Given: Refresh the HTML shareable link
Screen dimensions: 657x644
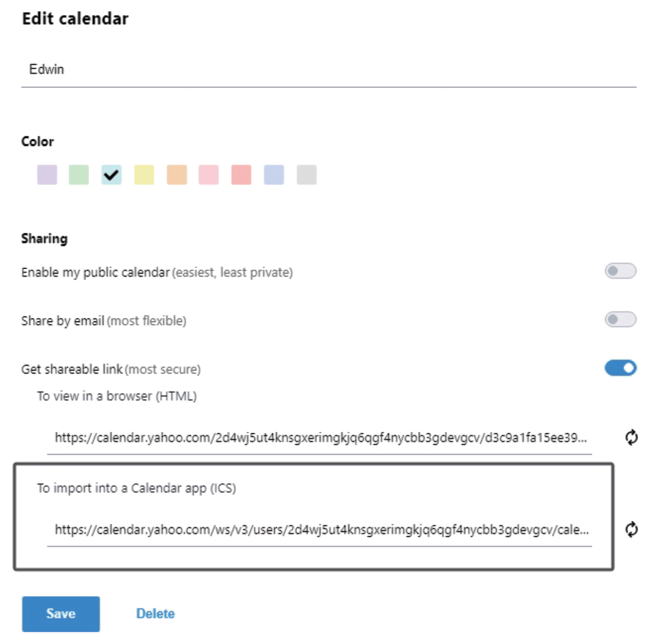Looking at the screenshot, I should [x=631, y=438].
